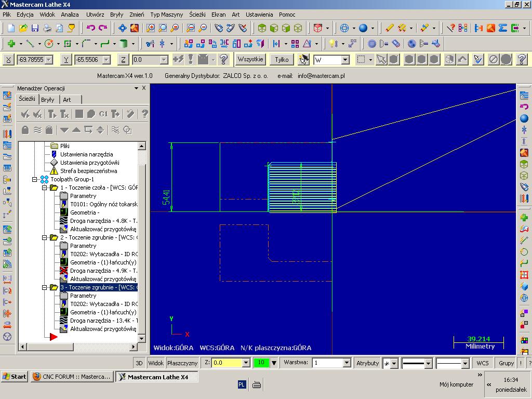Open the Plik menu
The height and width of the screenshot is (399, 532).
[x=7, y=15]
